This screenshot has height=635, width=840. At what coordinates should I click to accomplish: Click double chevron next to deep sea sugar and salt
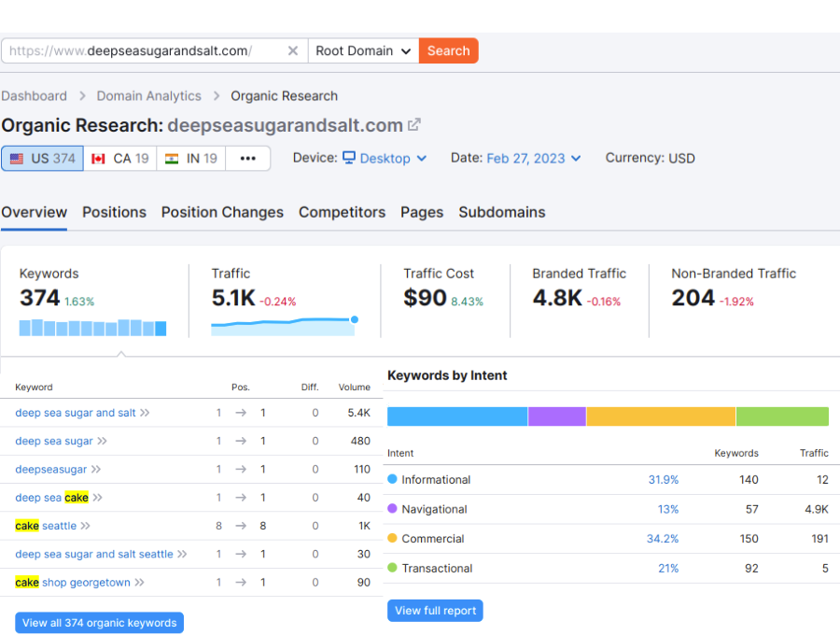[145, 413]
